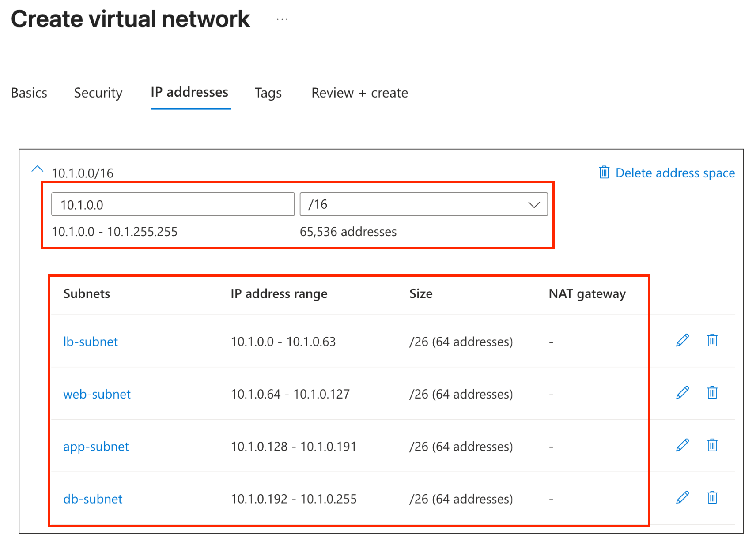756x549 pixels.
Task: Delete the web-subnet using trash icon
Action: pyautogui.click(x=712, y=393)
